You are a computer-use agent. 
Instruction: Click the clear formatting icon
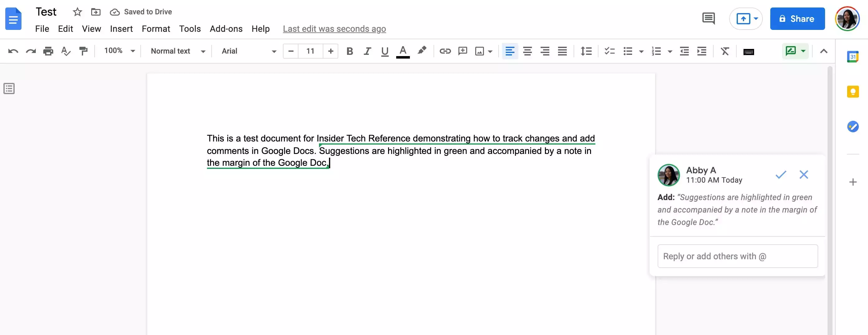pos(725,51)
